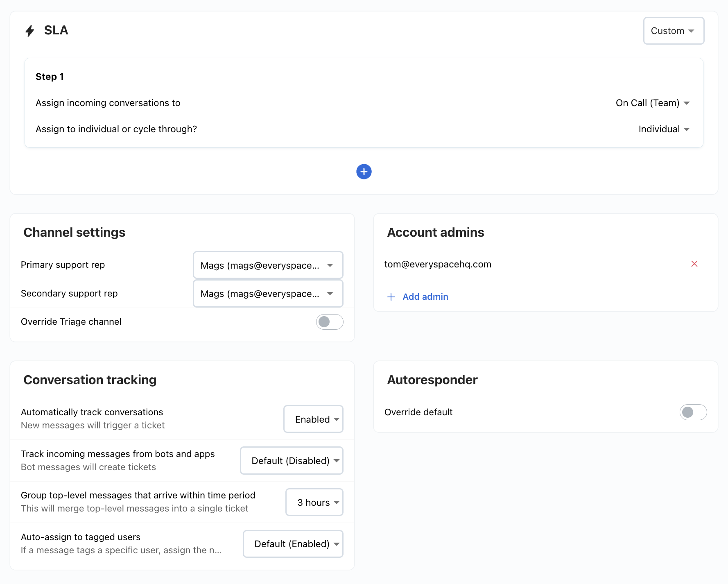Remove admin tom@everyspacehq.com with red X

click(x=694, y=264)
